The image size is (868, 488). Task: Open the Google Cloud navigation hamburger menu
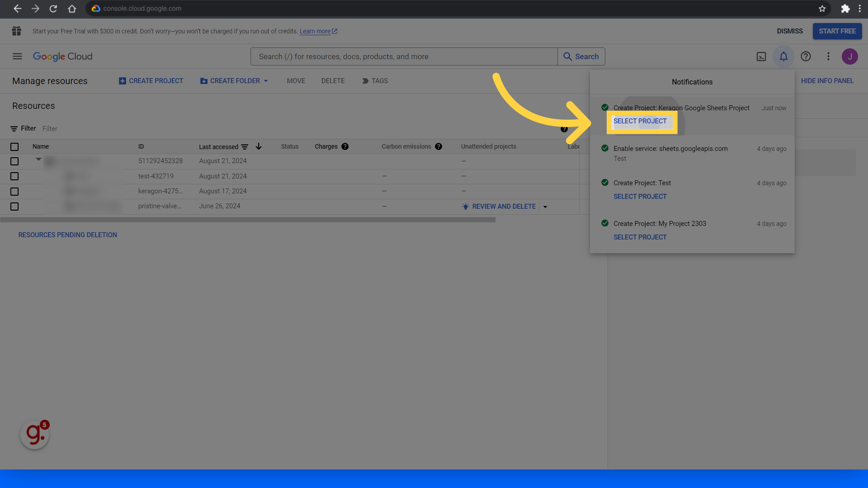pos(17,56)
